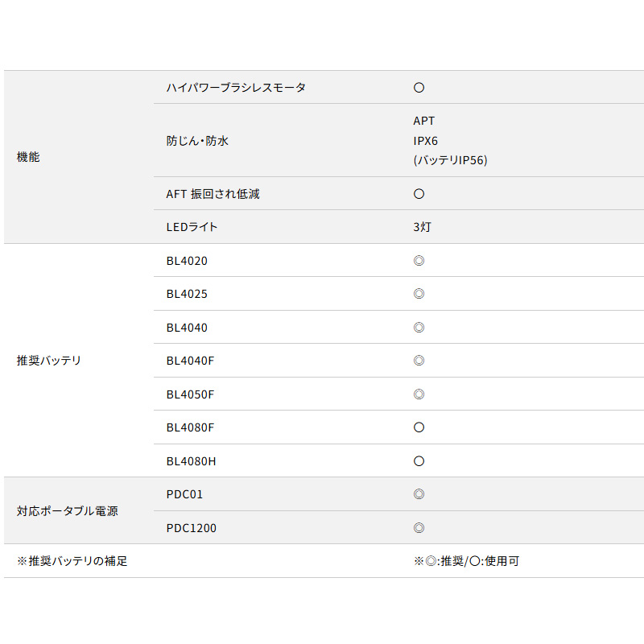Viewport: 644px width, 644px height.
Task: Click the ◎ mark in the BL4020 row
Action: pyautogui.click(x=419, y=261)
